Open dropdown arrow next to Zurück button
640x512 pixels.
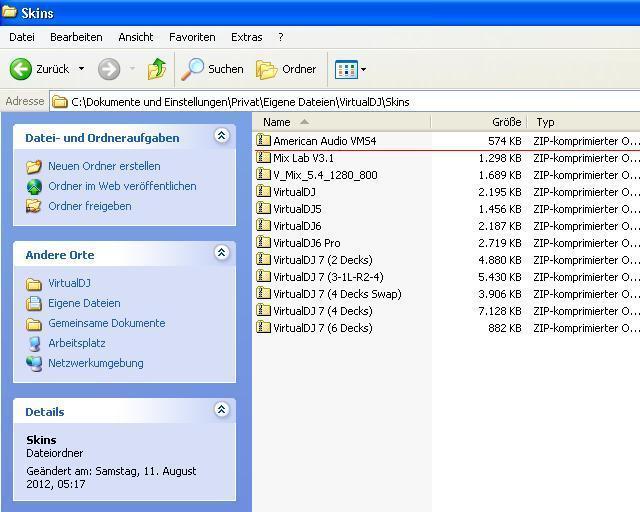(81, 69)
